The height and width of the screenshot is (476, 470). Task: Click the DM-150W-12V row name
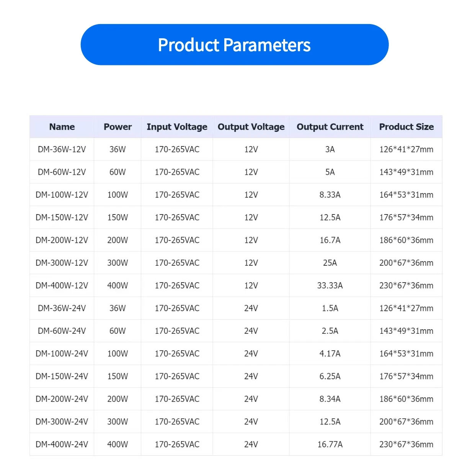(62, 218)
